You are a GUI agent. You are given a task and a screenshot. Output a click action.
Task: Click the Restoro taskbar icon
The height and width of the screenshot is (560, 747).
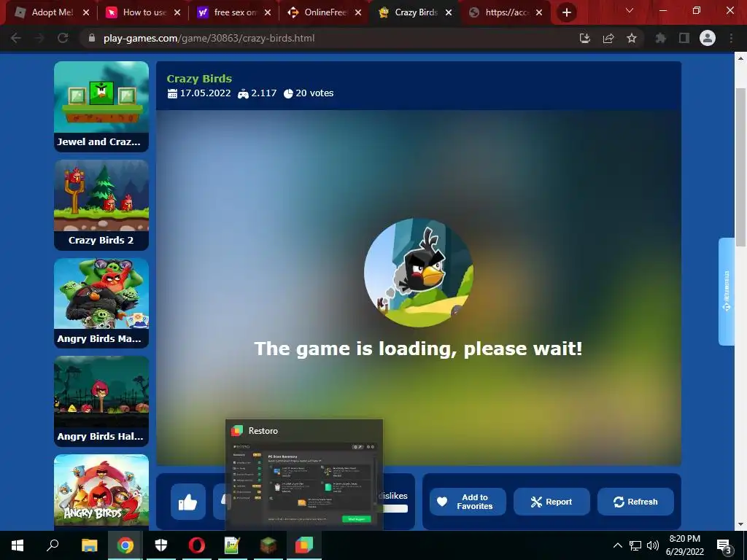(x=304, y=545)
